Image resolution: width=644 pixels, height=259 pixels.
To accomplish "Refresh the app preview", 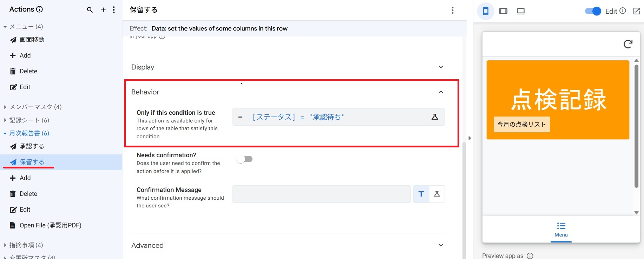I will 628,44.
